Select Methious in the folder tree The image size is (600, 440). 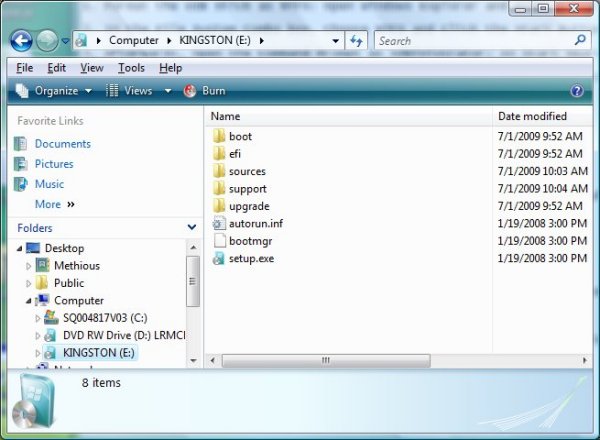[77, 266]
